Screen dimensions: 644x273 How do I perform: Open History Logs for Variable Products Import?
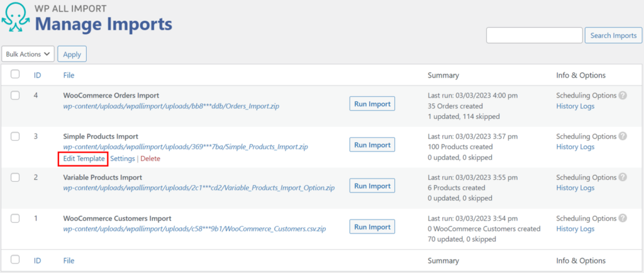[575, 187]
